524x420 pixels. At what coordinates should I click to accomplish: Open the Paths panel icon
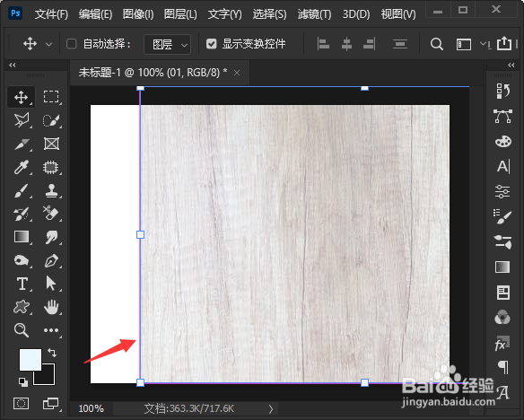(x=502, y=117)
